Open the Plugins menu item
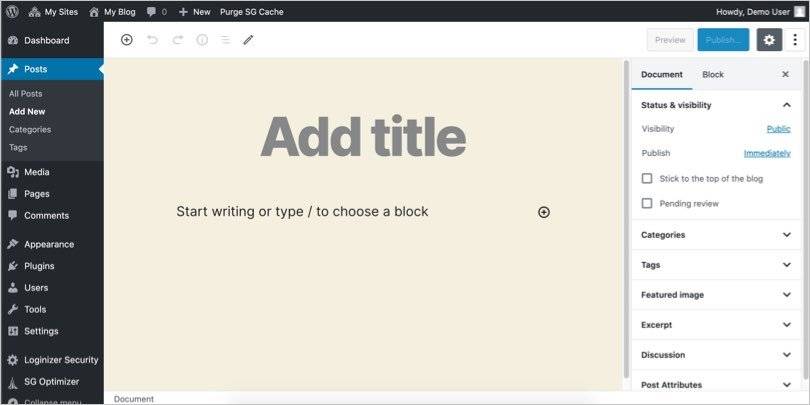Viewport: 810px width, 405px height. tap(39, 266)
